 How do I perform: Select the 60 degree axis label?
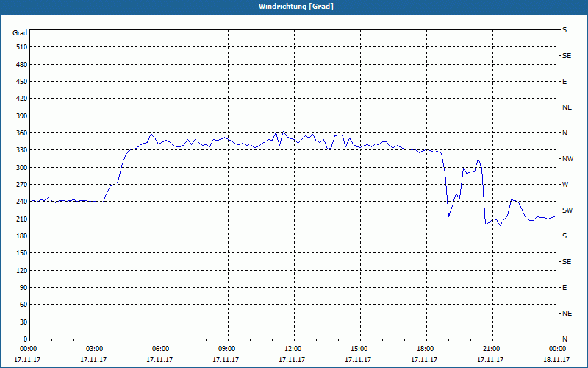[x=24, y=305]
